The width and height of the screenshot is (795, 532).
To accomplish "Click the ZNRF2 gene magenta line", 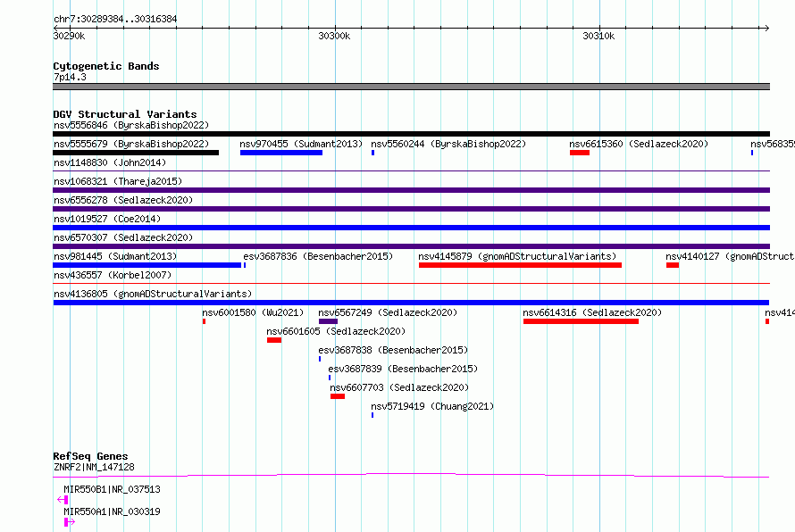I will tap(411, 475).
